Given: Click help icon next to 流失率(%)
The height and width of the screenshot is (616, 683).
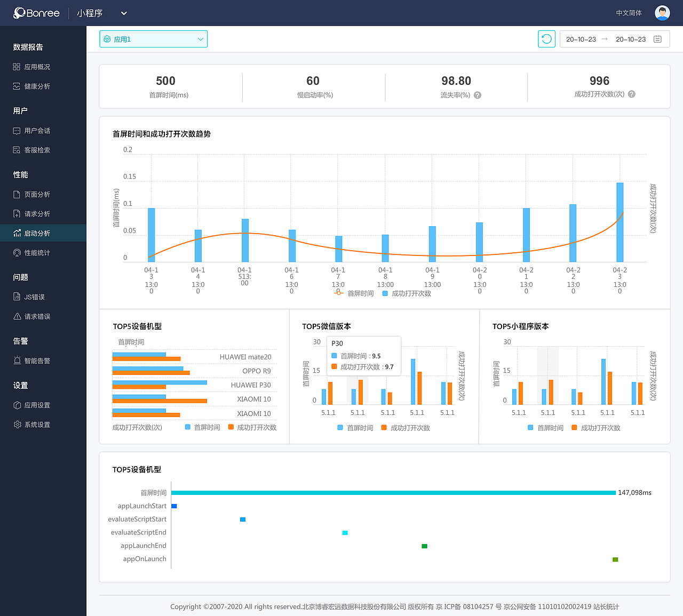Looking at the screenshot, I should [x=478, y=95].
